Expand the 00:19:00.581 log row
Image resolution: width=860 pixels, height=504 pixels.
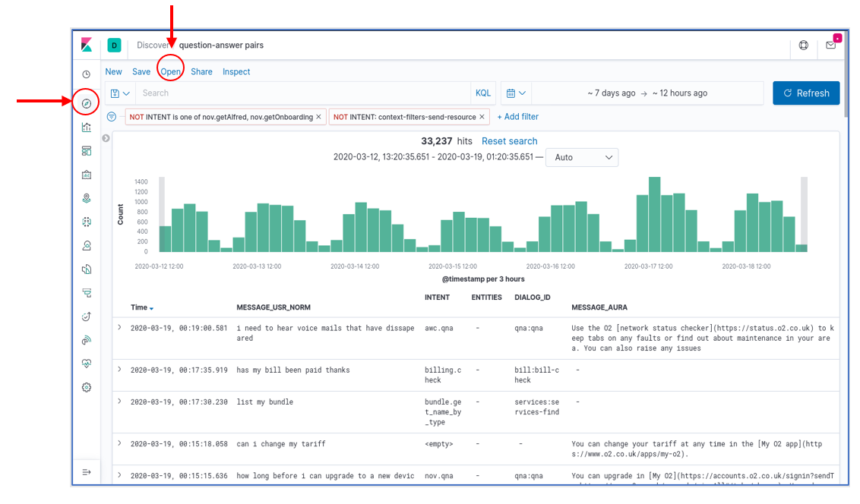click(119, 328)
